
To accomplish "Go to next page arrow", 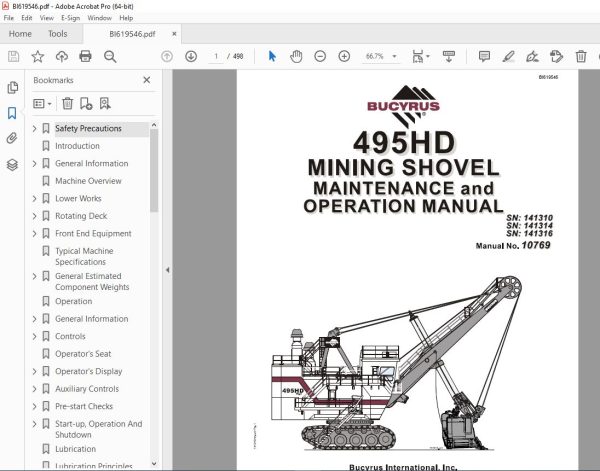I will (x=191, y=57).
